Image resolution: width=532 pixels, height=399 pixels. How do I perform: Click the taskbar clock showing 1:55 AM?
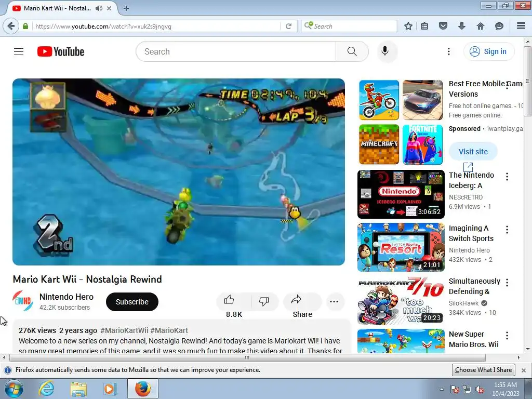coord(506,389)
